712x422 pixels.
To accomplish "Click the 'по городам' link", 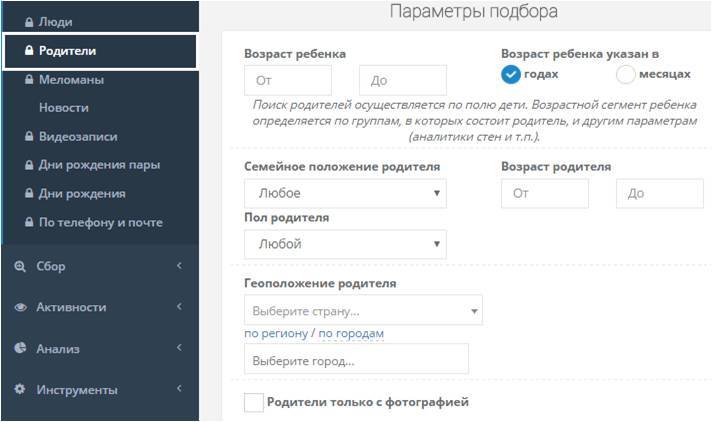I will [351, 333].
